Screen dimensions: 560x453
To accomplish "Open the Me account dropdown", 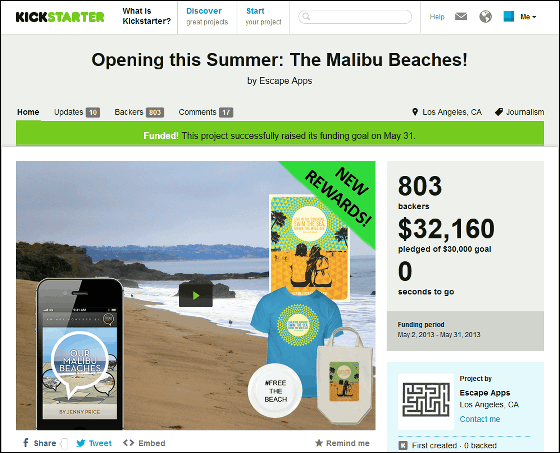I will click(528, 17).
